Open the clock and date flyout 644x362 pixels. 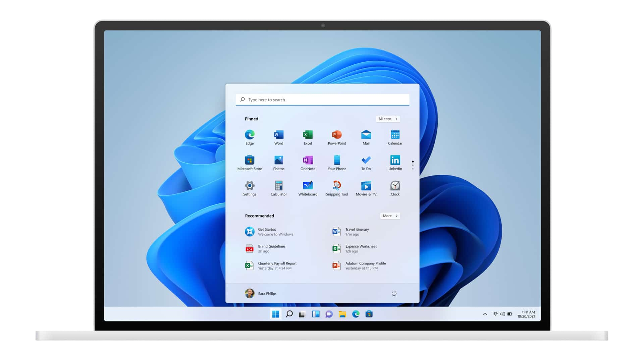(x=526, y=314)
